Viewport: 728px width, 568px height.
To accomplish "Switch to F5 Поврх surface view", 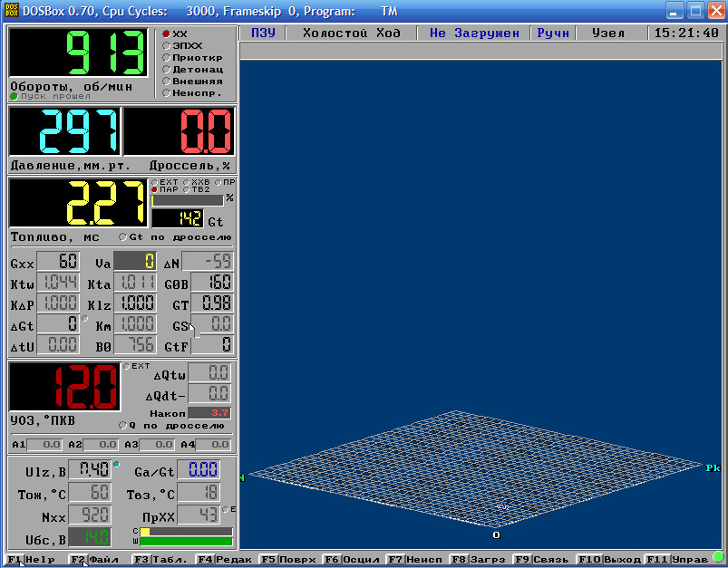I will (x=286, y=560).
